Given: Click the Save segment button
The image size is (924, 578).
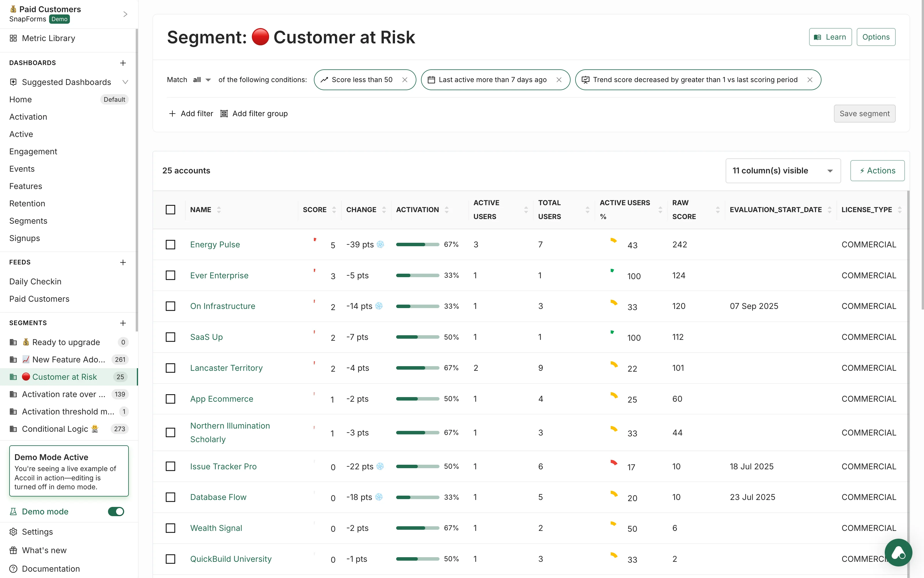Looking at the screenshot, I should point(865,114).
